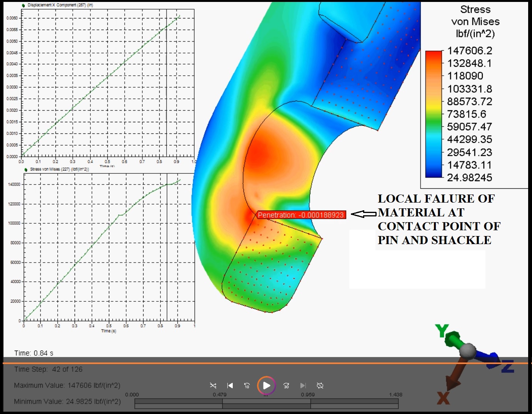Select the Stress von Mises graph title
Screen dimensions: 532x414
59,169
